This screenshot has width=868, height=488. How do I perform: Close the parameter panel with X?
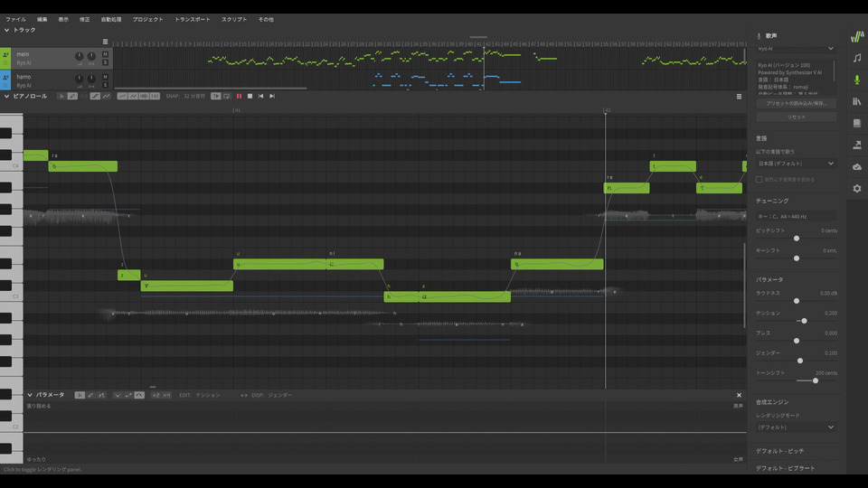click(739, 395)
